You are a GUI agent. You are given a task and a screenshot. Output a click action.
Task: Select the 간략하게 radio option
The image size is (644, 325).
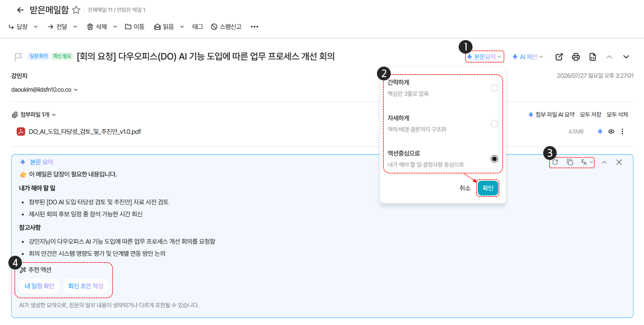click(494, 88)
